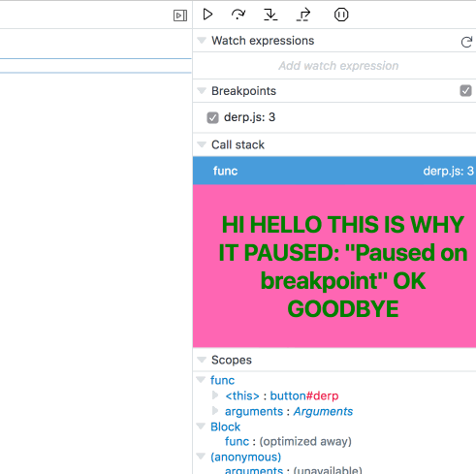The height and width of the screenshot is (474, 476).
Task: Click the Breakpoints header text
Action: pos(243,91)
